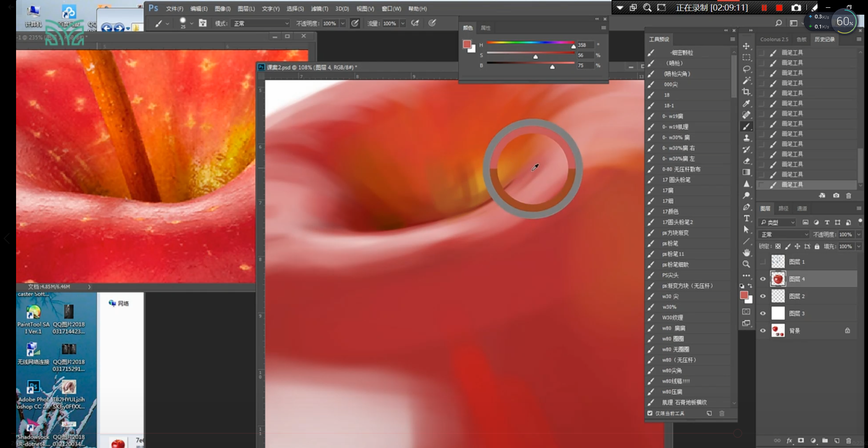
Task: Select the Type tool
Action: coord(746,218)
